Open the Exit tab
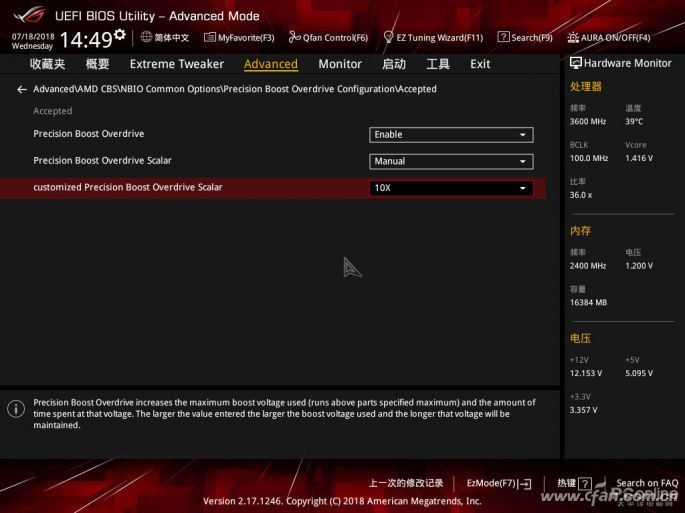The image size is (685, 513). click(x=480, y=64)
